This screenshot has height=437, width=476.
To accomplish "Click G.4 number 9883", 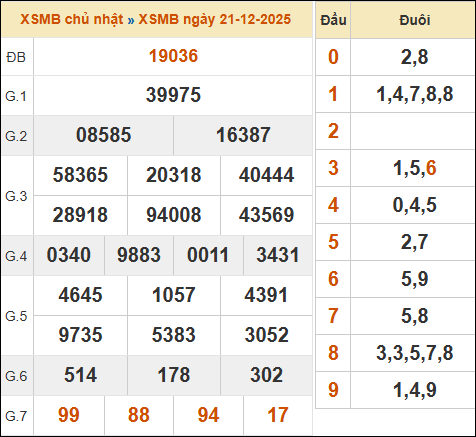I will pos(139,255).
